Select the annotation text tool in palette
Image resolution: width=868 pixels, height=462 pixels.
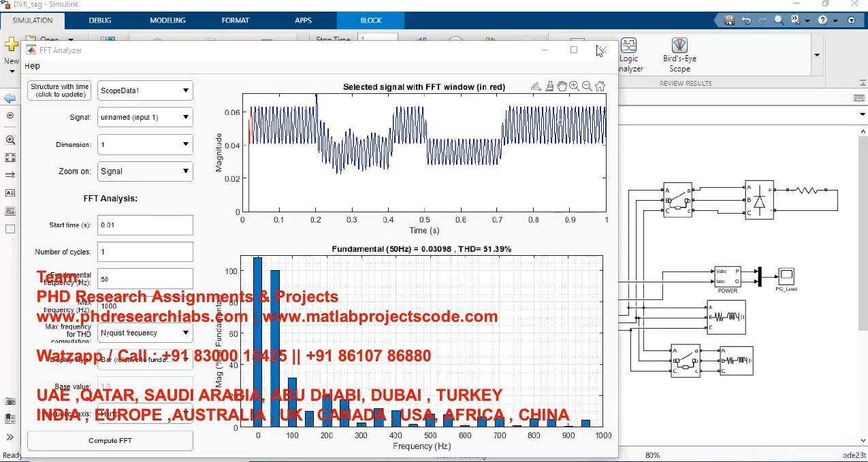pyautogui.click(x=10, y=193)
